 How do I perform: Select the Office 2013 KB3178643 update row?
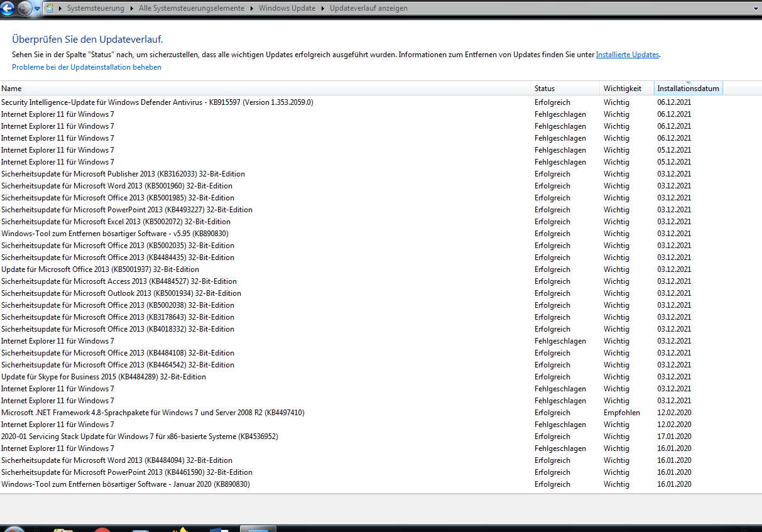click(x=381, y=317)
